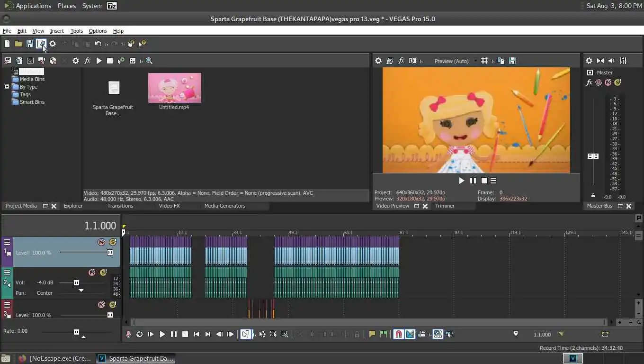Open Master Bus properties gear

point(589,61)
